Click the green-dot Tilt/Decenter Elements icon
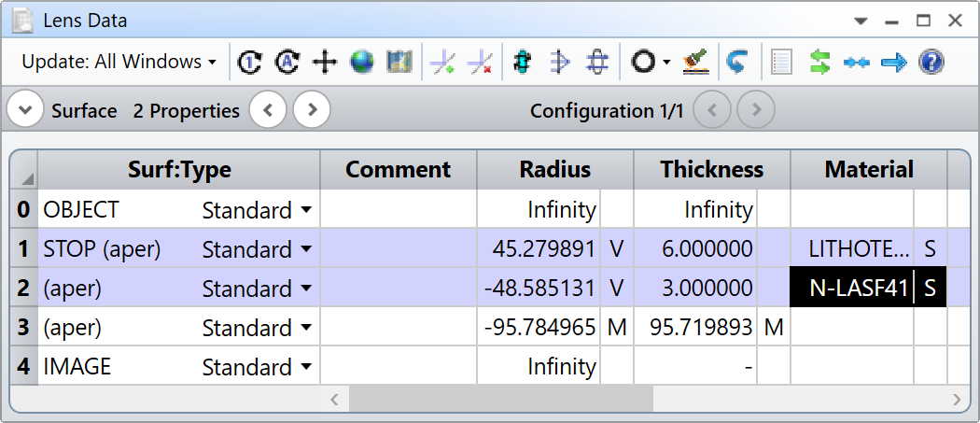 [442, 62]
